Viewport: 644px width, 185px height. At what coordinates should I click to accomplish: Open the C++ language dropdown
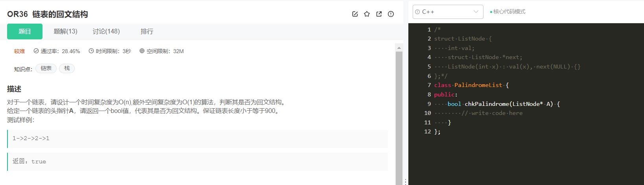pos(448,12)
